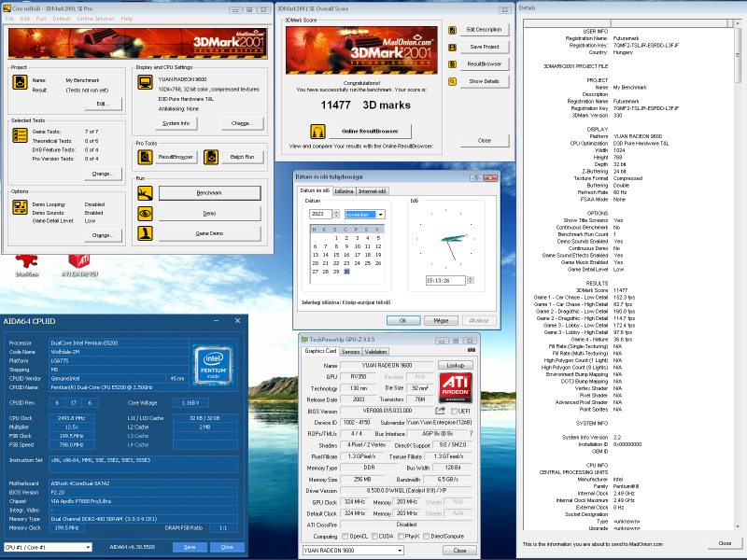Switch to the Sensors tab in GPU-Z
This screenshot has height=560, width=747.
tap(350, 352)
